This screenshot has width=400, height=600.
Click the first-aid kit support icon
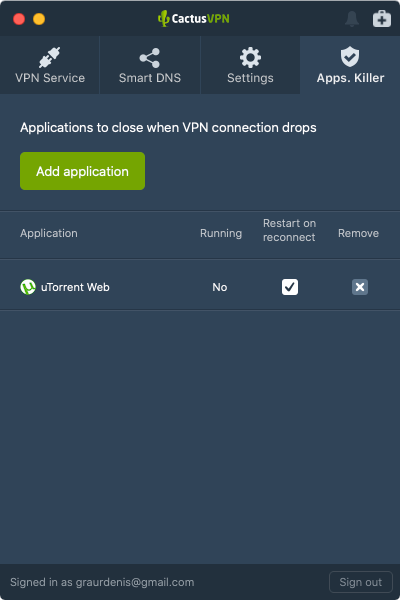382,19
